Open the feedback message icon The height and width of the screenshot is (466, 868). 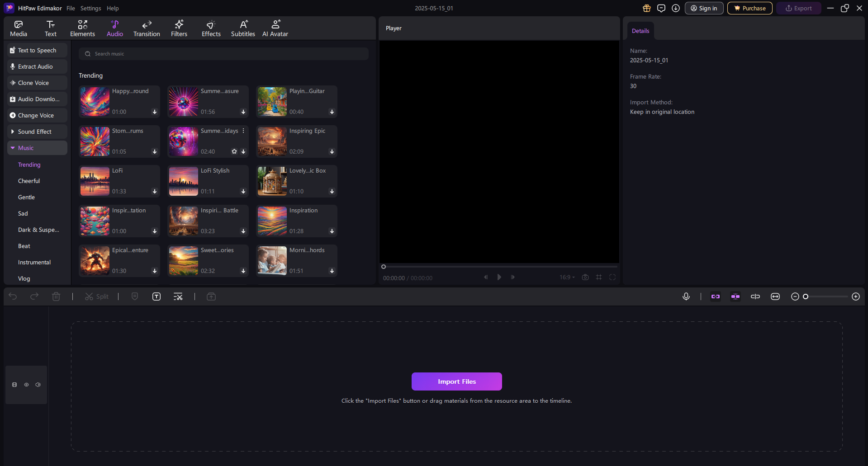661,8
